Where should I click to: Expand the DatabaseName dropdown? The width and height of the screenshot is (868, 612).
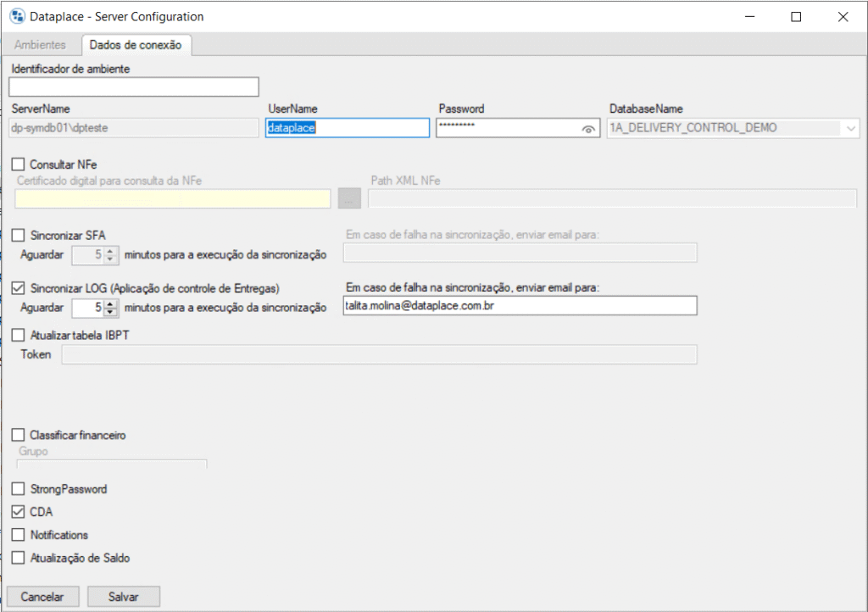coord(850,129)
